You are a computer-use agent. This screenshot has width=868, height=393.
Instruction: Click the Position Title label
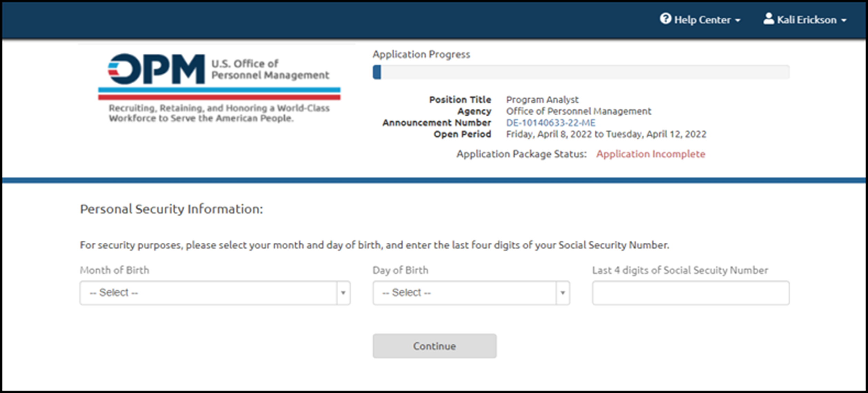[x=460, y=100]
